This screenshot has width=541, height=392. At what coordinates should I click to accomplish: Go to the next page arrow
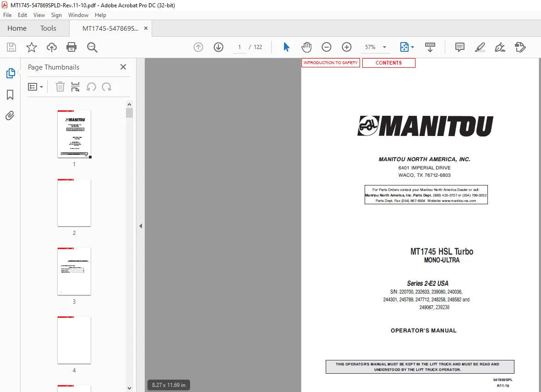pyautogui.click(x=219, y=47)
